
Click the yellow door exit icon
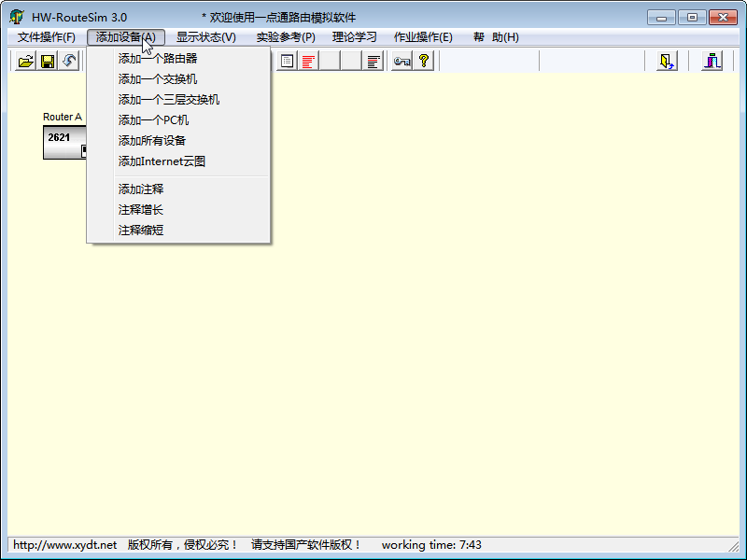click(667, 61)
